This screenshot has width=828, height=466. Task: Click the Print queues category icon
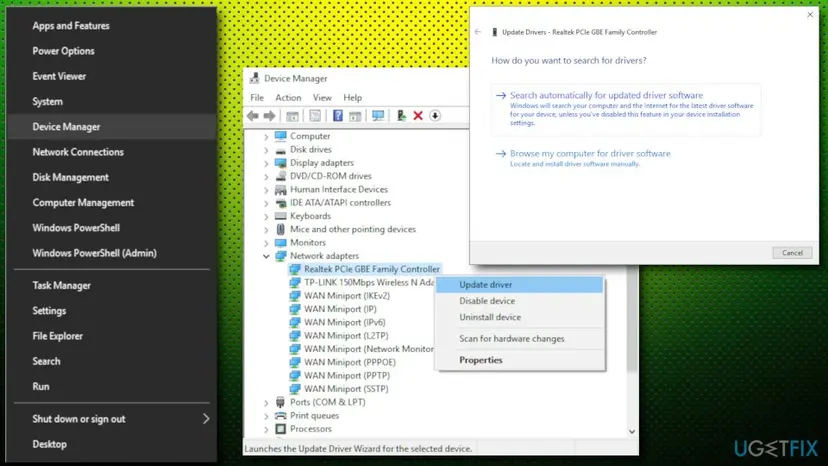[x=281, y=415]
